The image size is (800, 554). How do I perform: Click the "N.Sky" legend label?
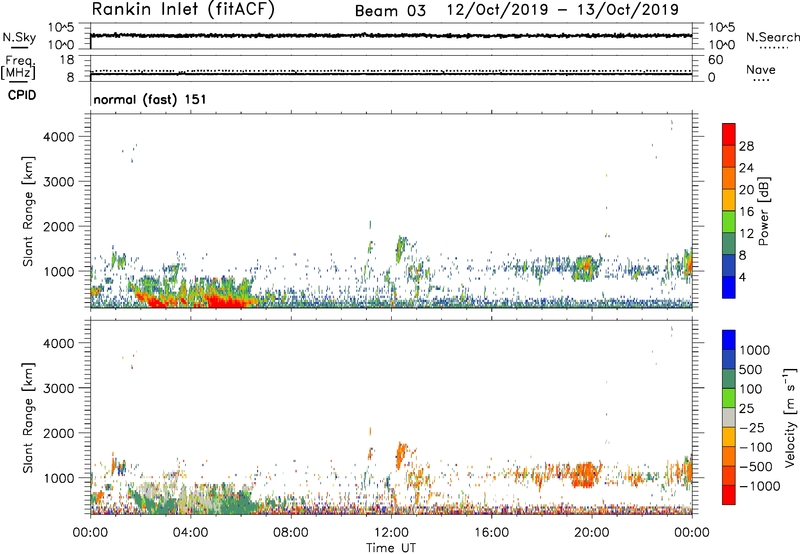pos(19,37)
